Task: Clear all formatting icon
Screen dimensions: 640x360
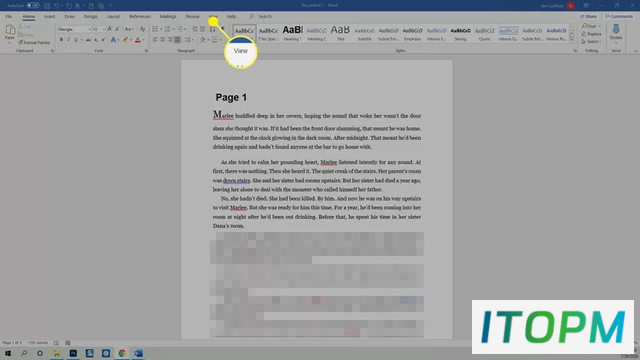Action: 142,29
